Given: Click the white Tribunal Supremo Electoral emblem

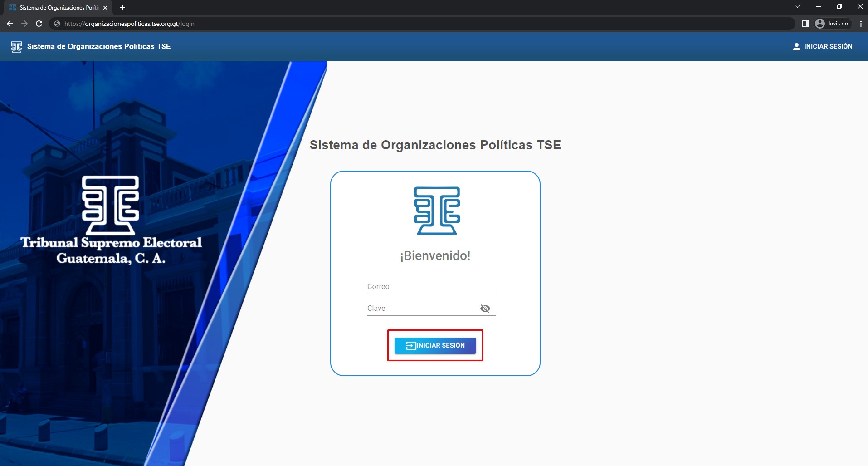Looking at the screenshot, I should (110, 205).
